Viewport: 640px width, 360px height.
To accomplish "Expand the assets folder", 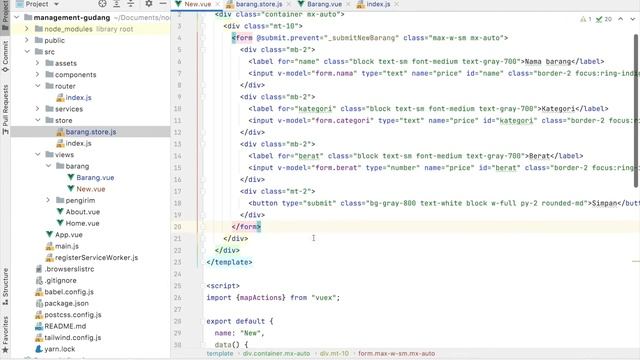I will 38,63.
